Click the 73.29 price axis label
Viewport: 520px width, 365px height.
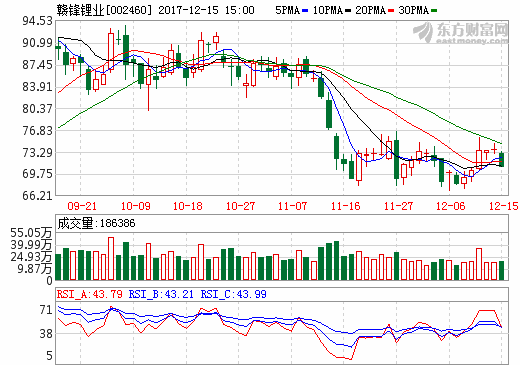38,153
